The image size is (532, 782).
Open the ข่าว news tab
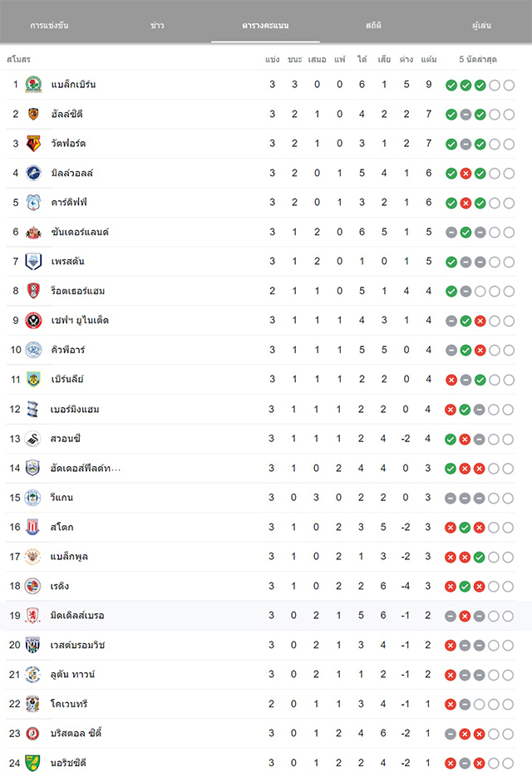click(157, 25)
